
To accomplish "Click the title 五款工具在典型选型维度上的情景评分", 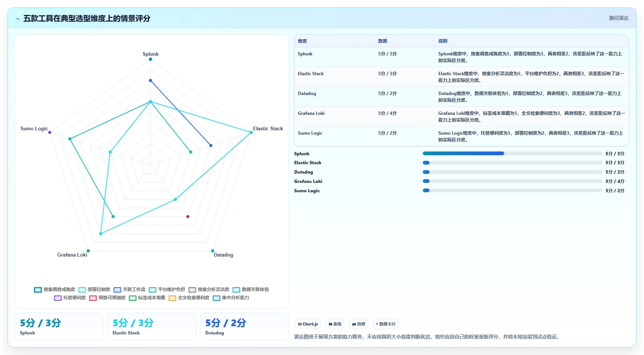I will [x=87, y=18].
